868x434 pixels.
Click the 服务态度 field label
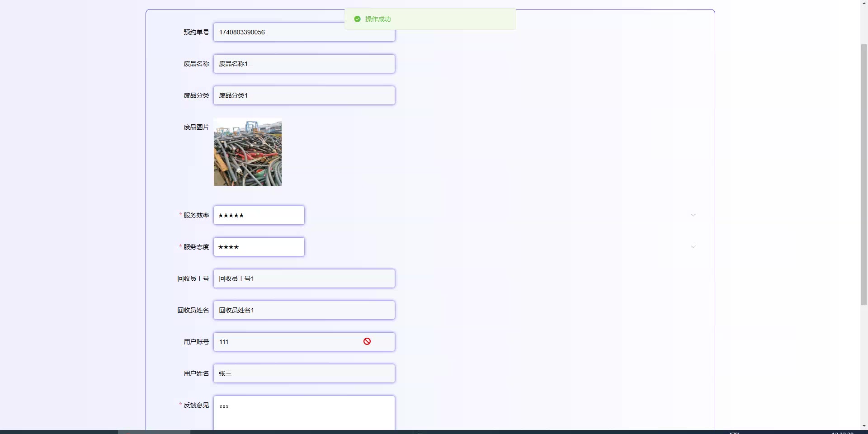pos(196,247)
